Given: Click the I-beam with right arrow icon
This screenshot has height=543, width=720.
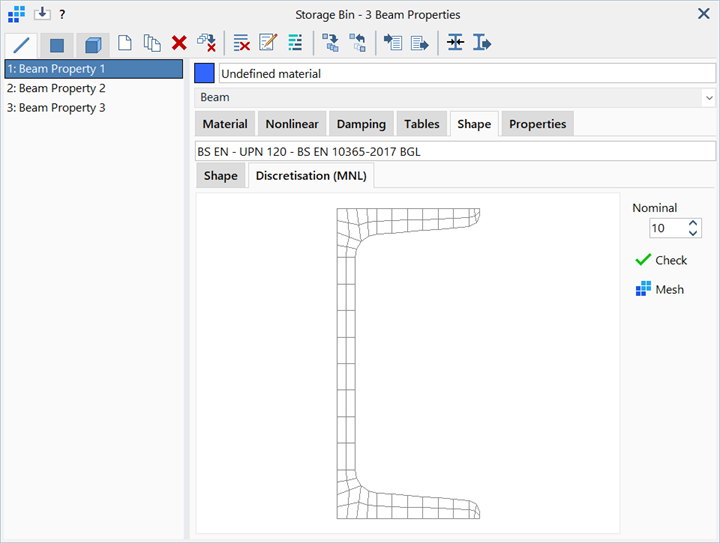Looking at the screenshot, I should [482, 43].
